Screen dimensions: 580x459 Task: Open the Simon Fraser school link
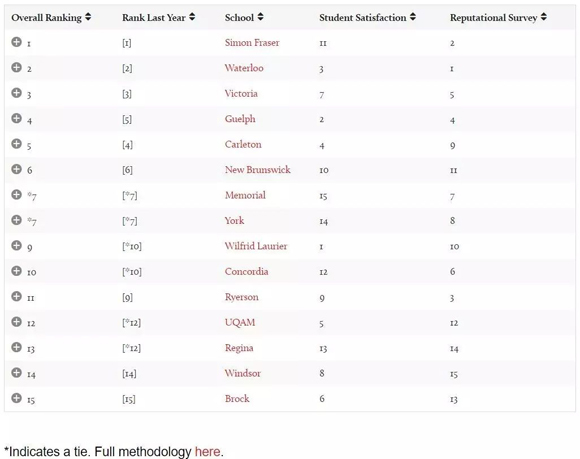[x=252, y=43]
